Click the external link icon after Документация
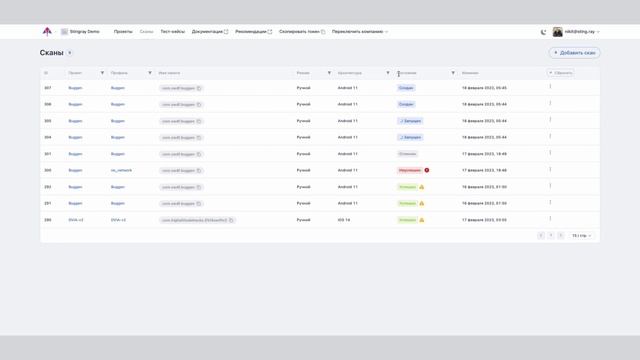The image size is (640, 360). coord(226,31)
